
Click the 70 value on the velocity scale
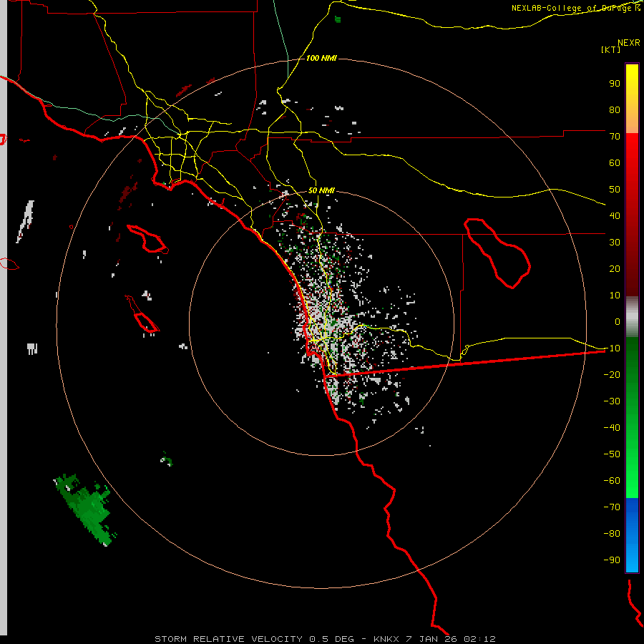coord(615,137)
